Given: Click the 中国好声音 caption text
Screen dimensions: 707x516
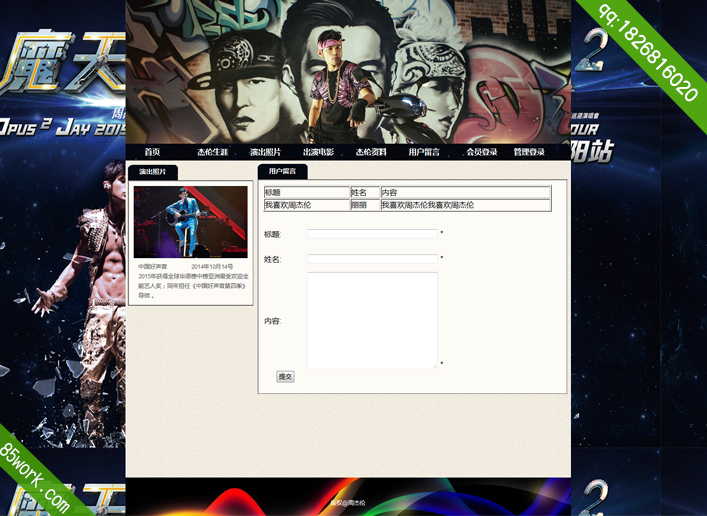Looking at the screenshot, I should coord(152,267).
